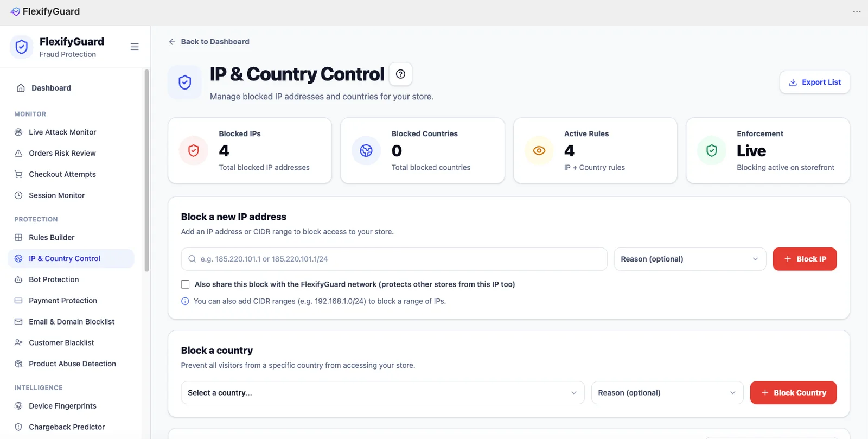
Task: Enable sharing block with FlexifyGuard network
Action: point(186,284)
